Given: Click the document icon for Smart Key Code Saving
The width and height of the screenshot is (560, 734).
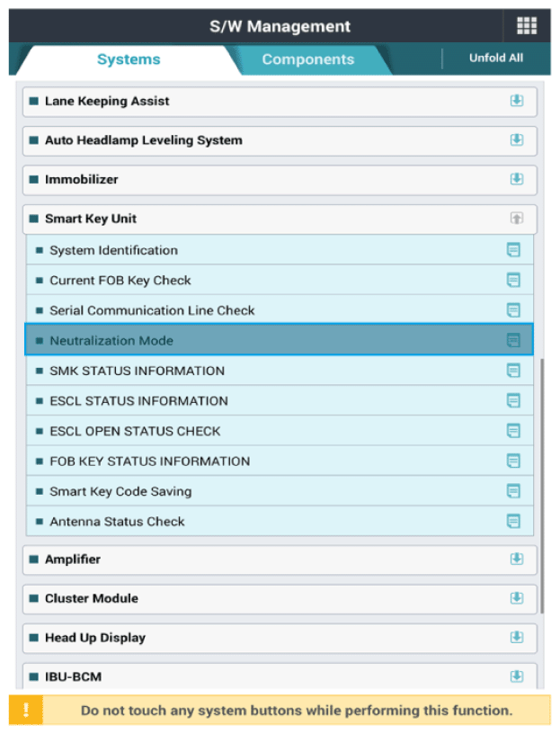Looking at the screenshot, I should point(513,491).
